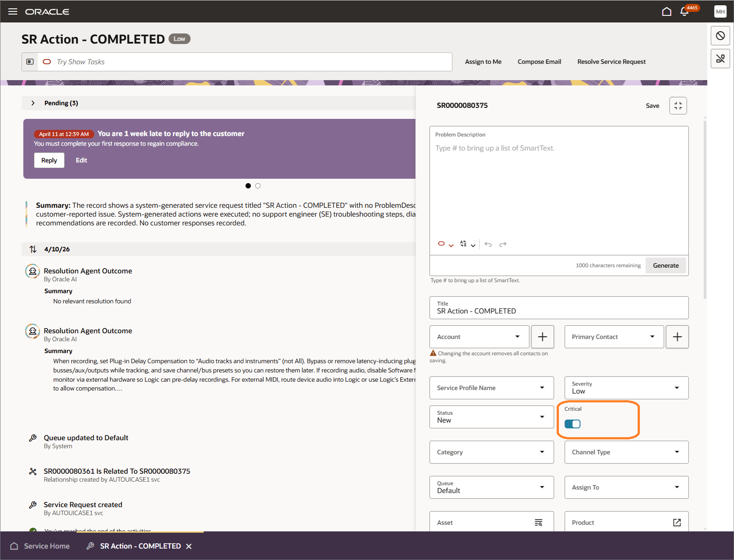This screenshot has width=734, height=560.
Task: Add a new Account with plus button
Action: tap(543, 337)
